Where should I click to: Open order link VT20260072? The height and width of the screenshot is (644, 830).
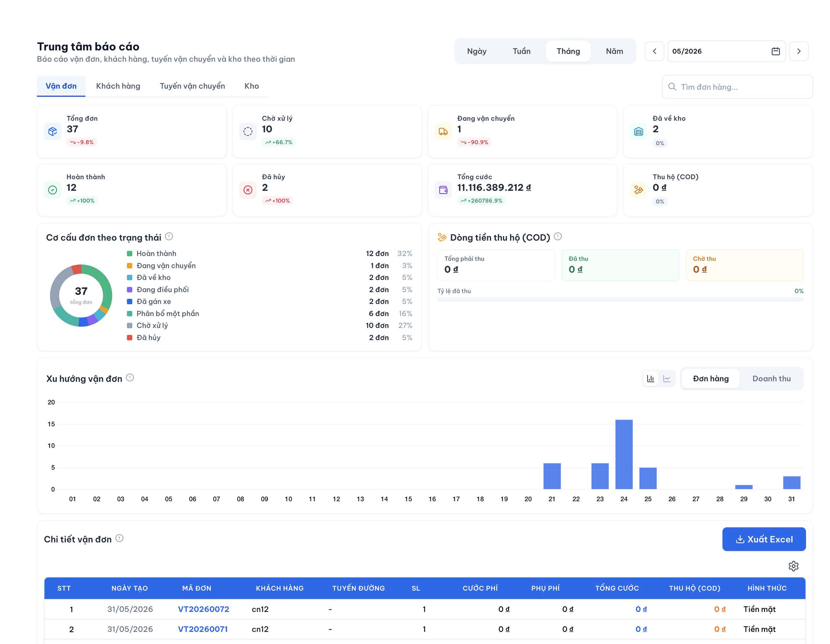pyautogui.click(x=203, y=609)
